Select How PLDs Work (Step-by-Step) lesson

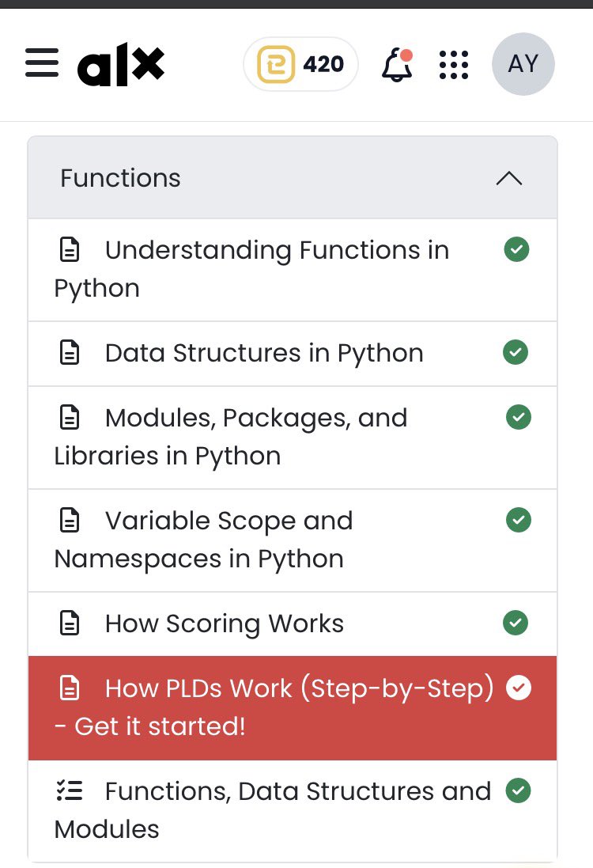(x=293, y=708)
